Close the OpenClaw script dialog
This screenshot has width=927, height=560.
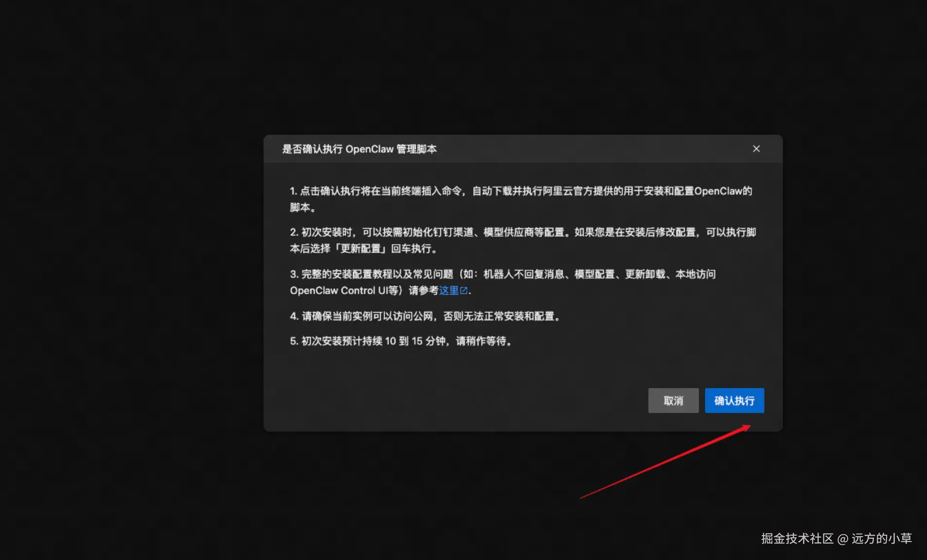(756, 149)
